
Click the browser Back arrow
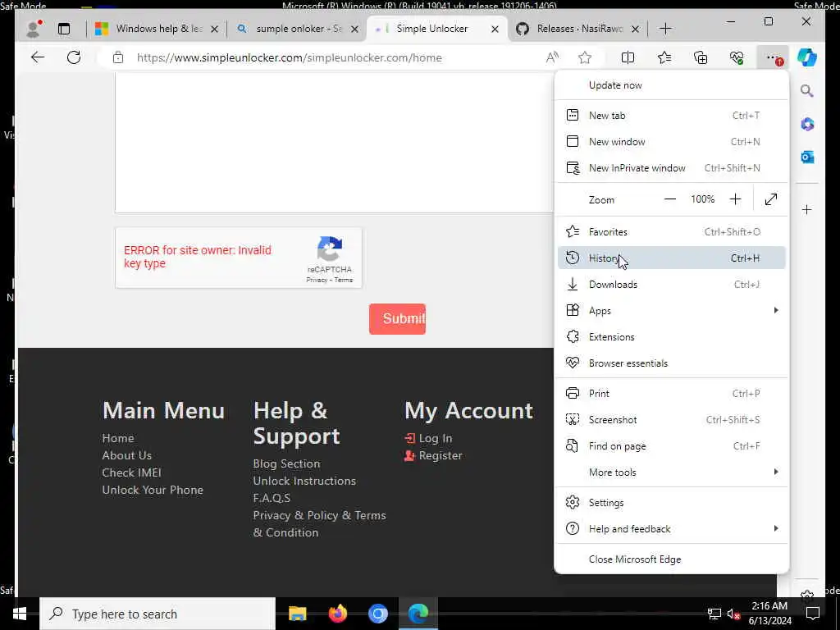pyautogui.click(x=38, y=57)
